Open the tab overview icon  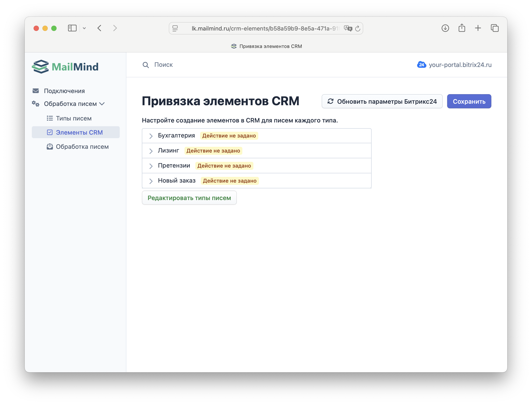tap(494, 28)
